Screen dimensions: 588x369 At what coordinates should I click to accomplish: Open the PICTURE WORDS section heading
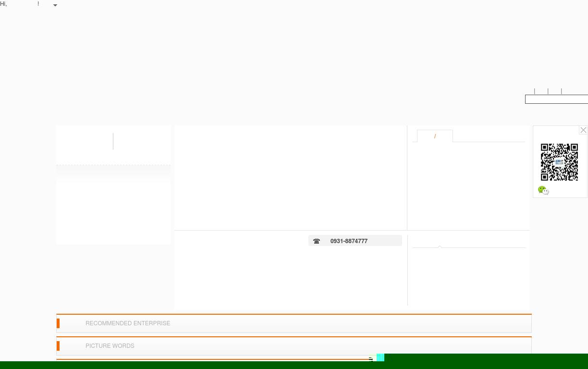[110, 346]
